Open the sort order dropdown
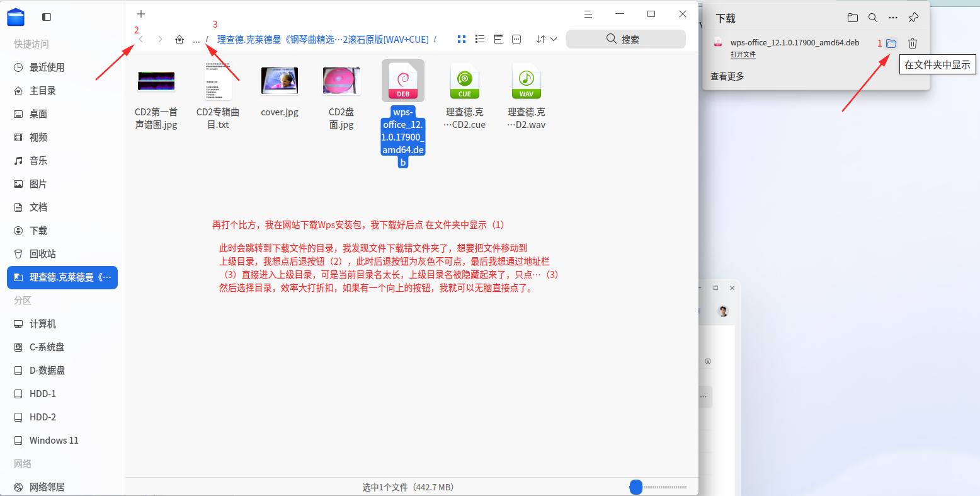This screenshot has height=496, width=980. pyautogui.click(x=546, y=39)
